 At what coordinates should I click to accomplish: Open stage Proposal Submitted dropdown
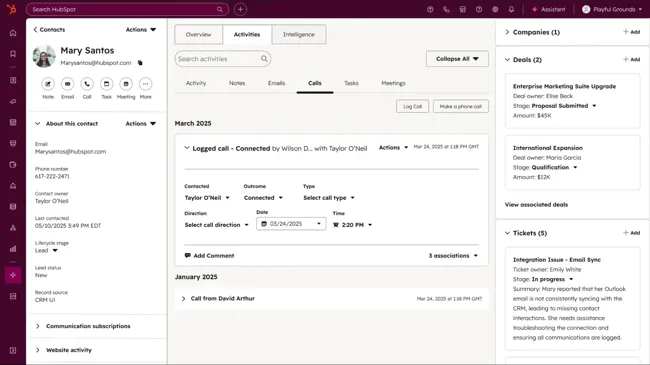tap(564, 106)
